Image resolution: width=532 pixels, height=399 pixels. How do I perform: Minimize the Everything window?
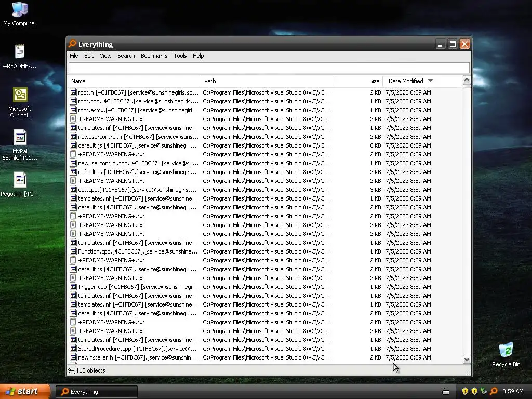440,44
